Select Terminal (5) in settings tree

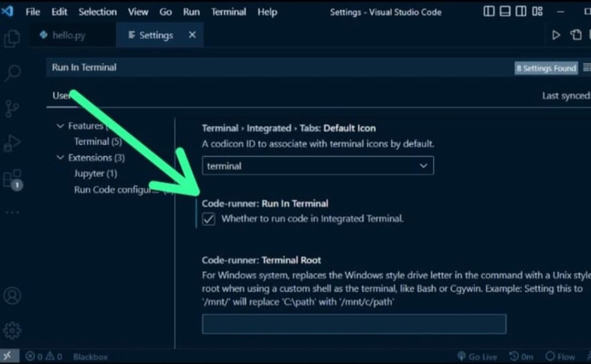coord(98,142)
